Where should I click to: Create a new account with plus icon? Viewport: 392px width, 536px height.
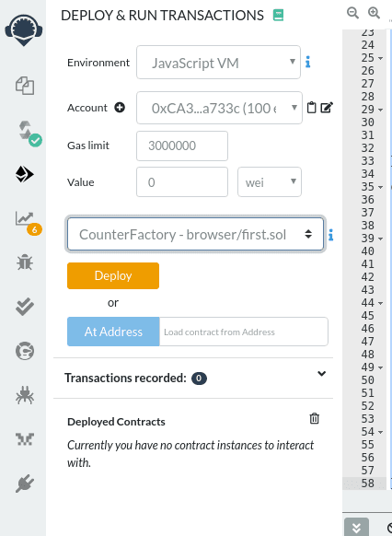(120, 108)
